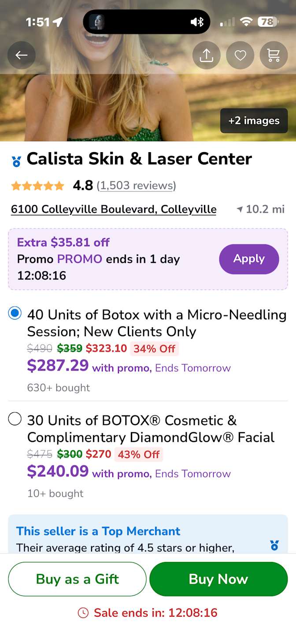
Task: Tap the five-star rating display
Action: (38, 186)
